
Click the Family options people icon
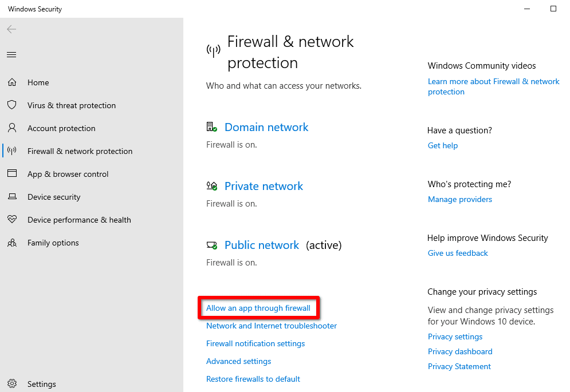12,243
